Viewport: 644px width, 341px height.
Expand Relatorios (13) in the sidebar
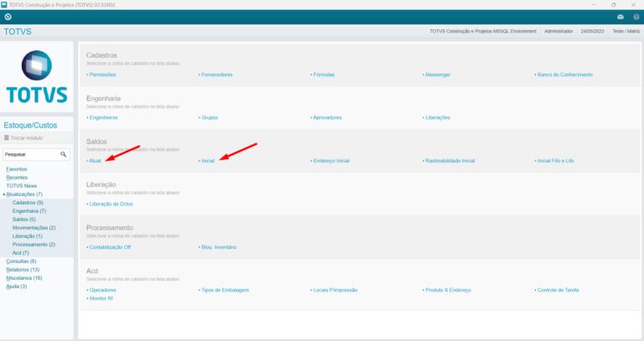[23, 270]
